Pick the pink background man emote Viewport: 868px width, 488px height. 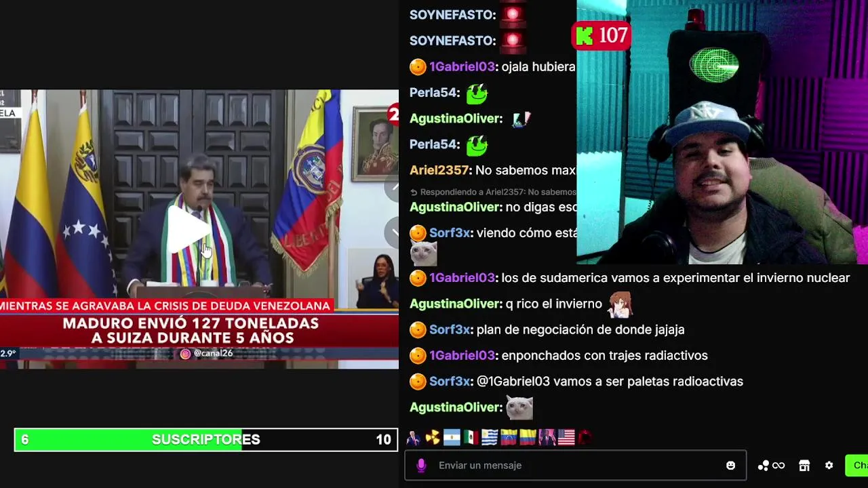click(x=547, y=438)
